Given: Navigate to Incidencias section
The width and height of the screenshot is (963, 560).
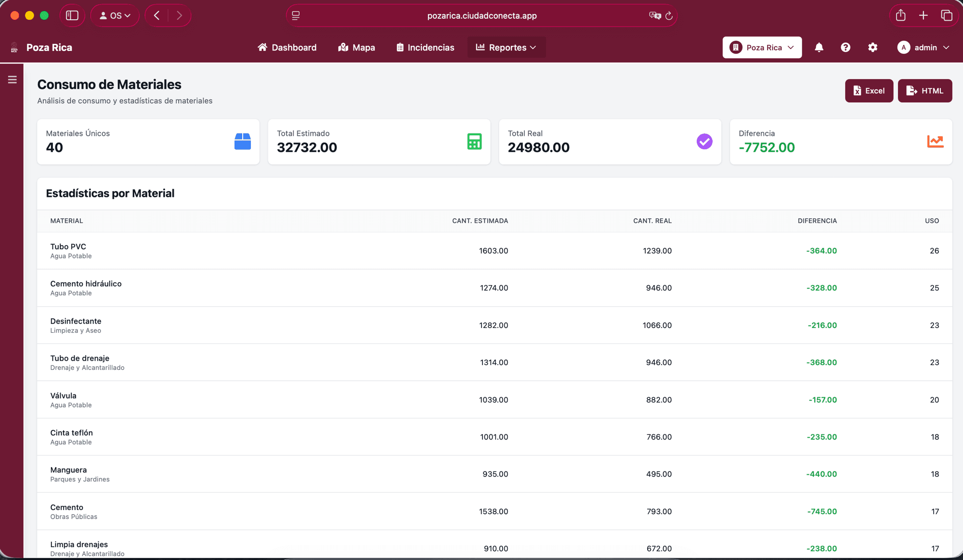Looking at the screenshot, I should click(425, 47).
